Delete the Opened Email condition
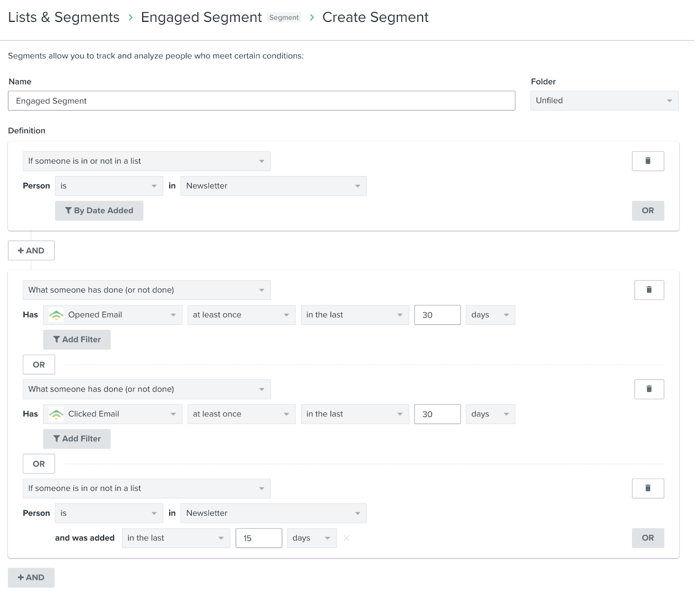This screenshot has height=600, width=700. (649, 290)
